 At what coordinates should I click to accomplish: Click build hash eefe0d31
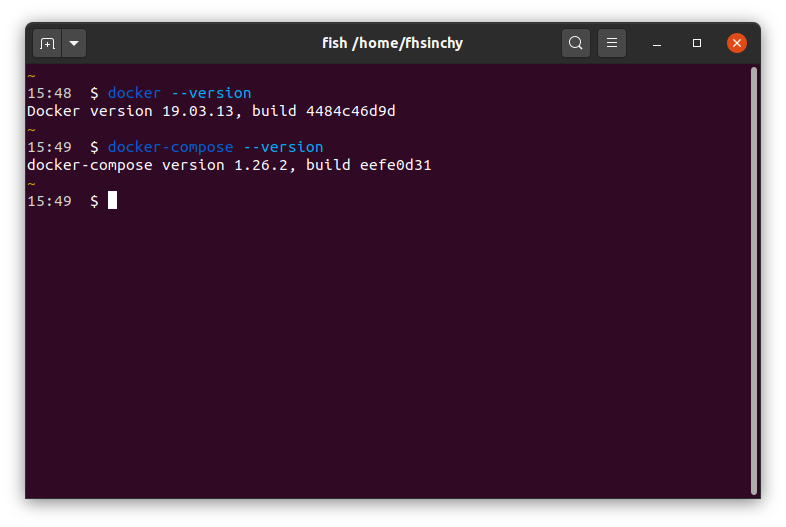click(395, 165)
